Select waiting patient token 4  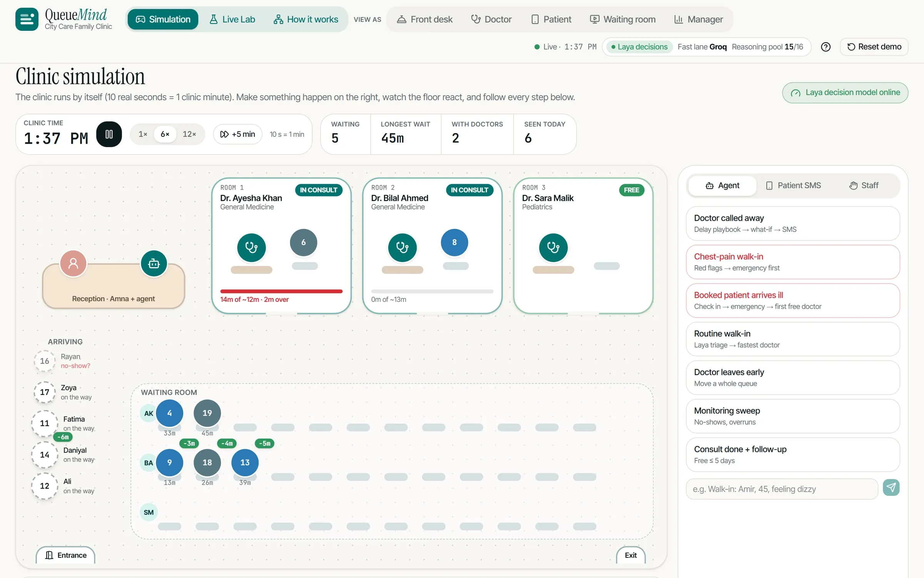click(169, 413)
